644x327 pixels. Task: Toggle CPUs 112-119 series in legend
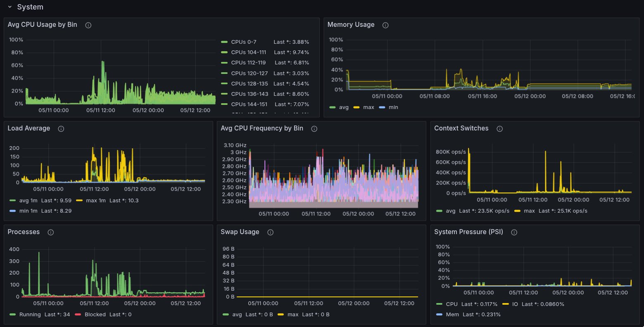point(248,63)
